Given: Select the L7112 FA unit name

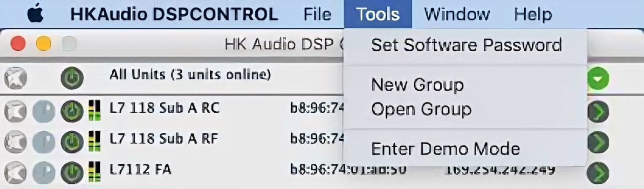Looking at the screenshot, I should point(140,169).
